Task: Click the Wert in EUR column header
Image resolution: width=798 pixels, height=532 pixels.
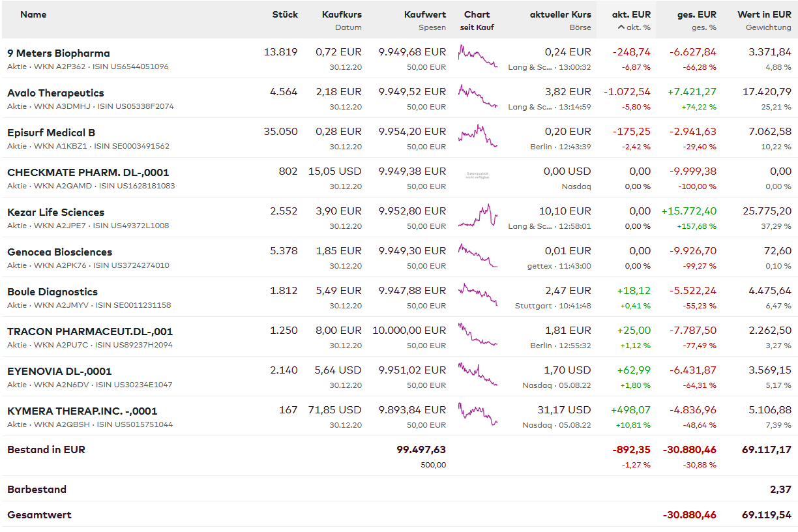Action: pyautogui.click(x=764, y=14)
